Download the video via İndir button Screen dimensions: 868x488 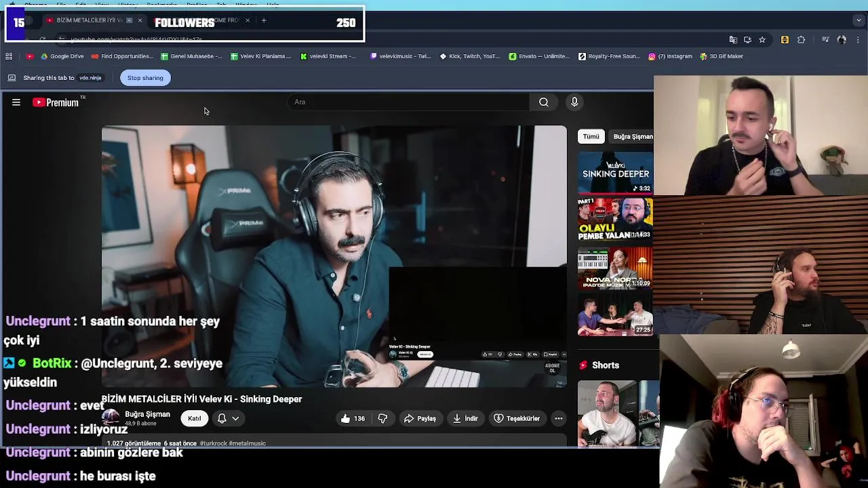(465, 418)
